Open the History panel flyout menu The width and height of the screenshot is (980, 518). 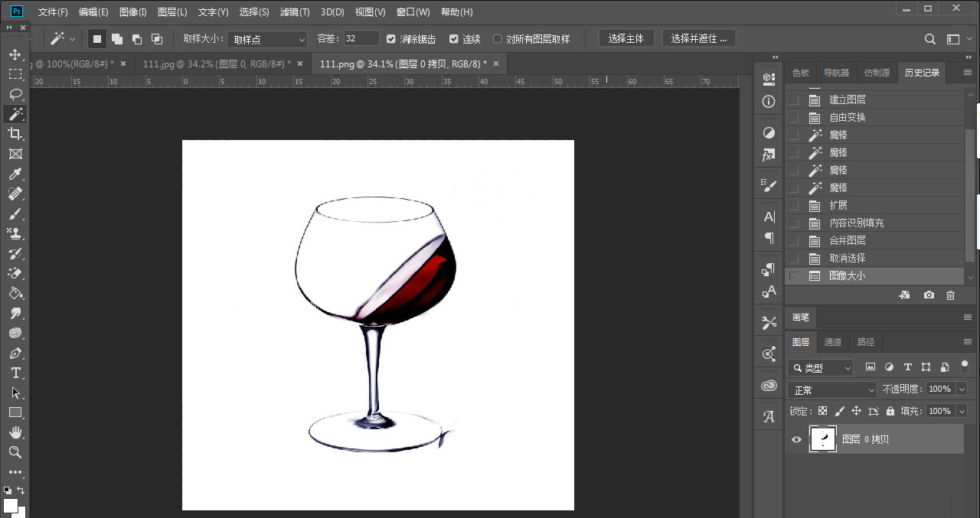[x=967, y=73]
